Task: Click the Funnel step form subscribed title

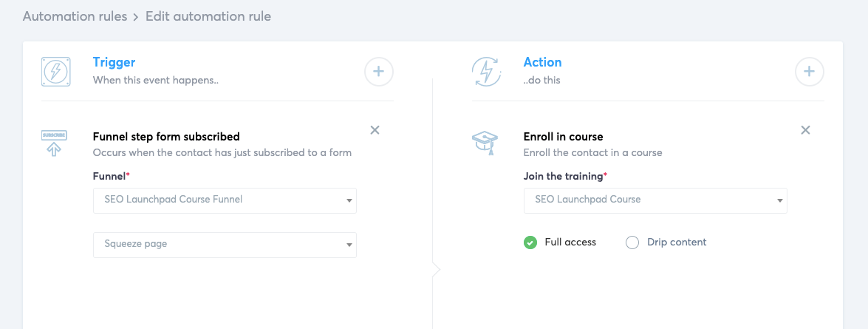Action: click(x=166, y=137)
